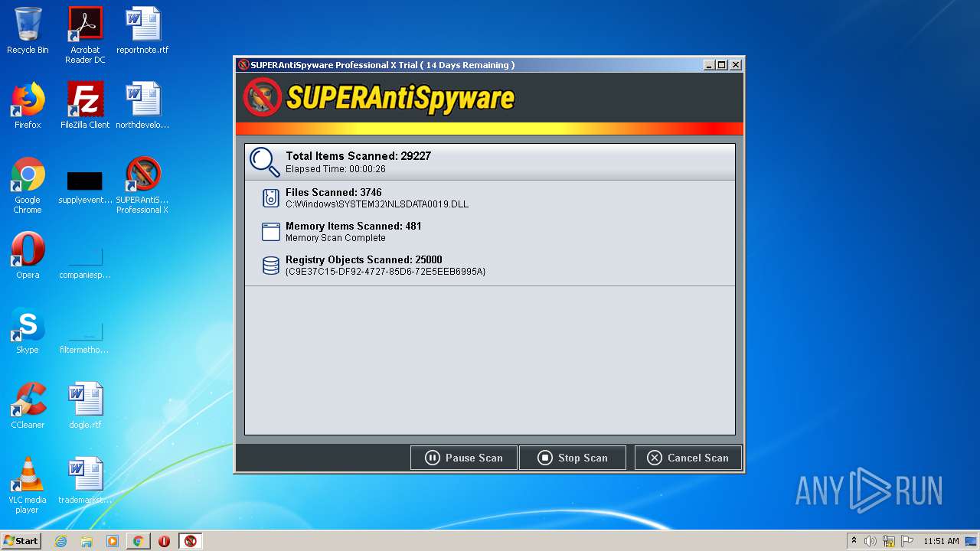Image resolution: width=980 pixels, height=551 pixels.
Task: Open the FileZilla Client desktop icon
Action: [85, 106]
